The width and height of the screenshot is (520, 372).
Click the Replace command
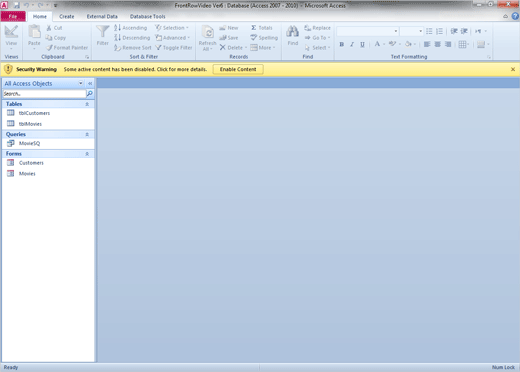[x=317, y=28]
